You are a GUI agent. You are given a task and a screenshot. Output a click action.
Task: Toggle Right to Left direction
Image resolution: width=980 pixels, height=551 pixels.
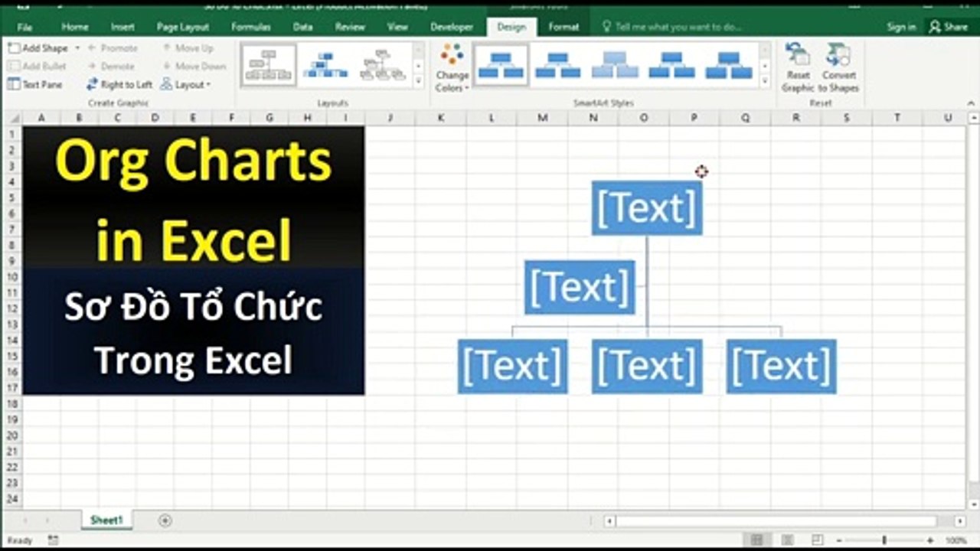tap(119, 85)
